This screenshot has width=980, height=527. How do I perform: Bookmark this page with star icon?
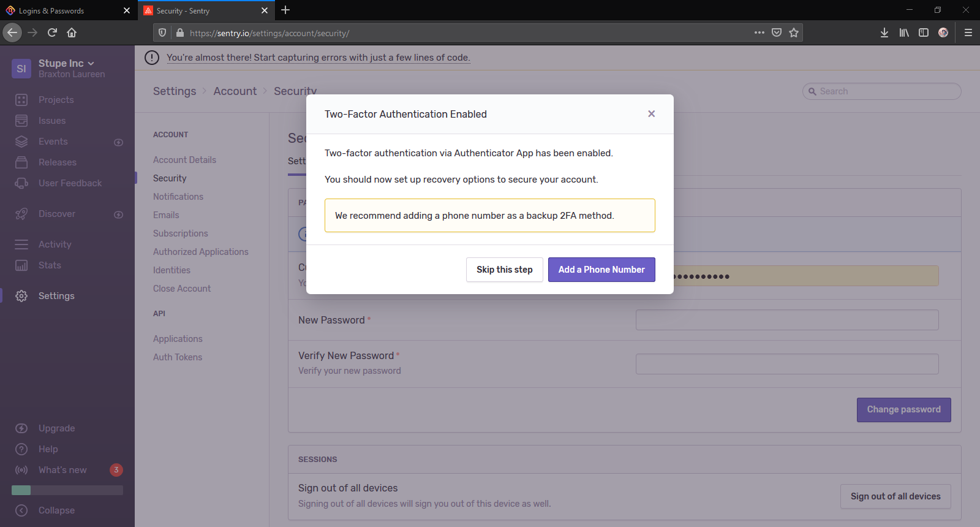coord(794,32)
